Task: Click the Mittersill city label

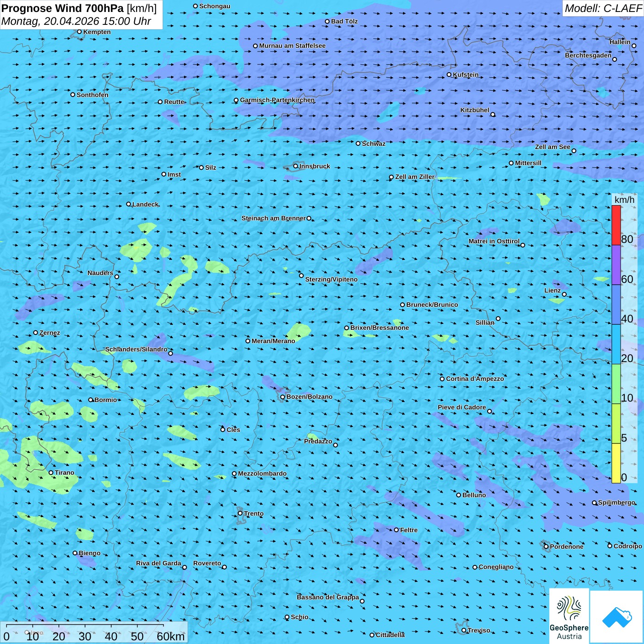Action: click(x=528, y=163)
